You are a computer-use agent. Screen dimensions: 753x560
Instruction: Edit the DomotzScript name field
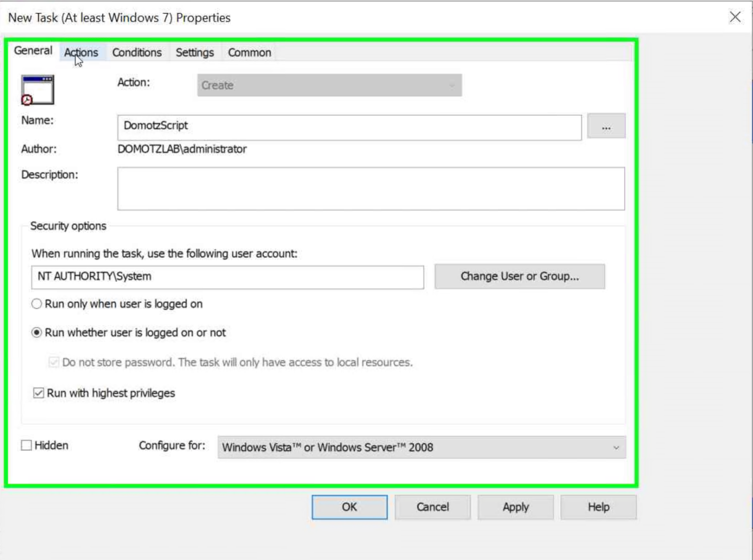coord(349,126)
